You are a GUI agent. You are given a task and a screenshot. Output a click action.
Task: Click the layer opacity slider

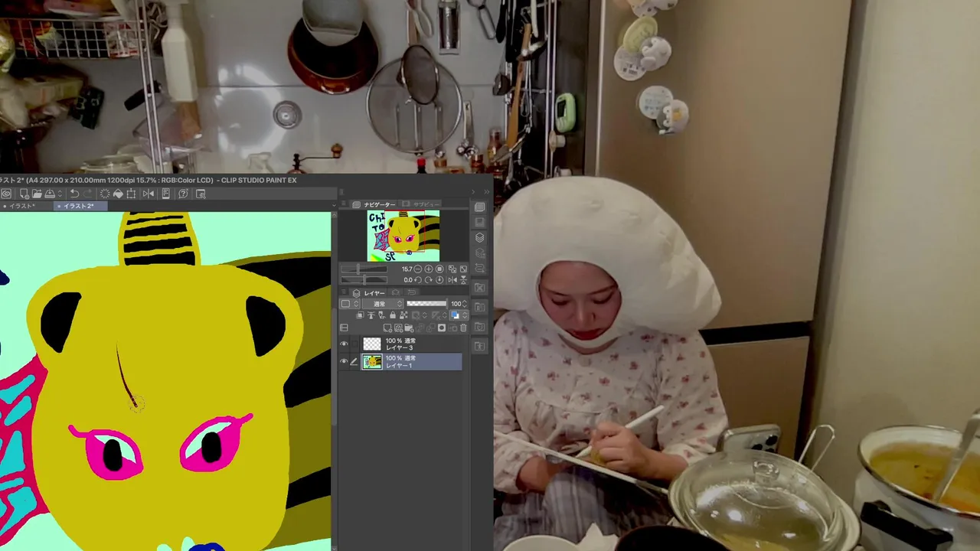(x=426, y=304)
